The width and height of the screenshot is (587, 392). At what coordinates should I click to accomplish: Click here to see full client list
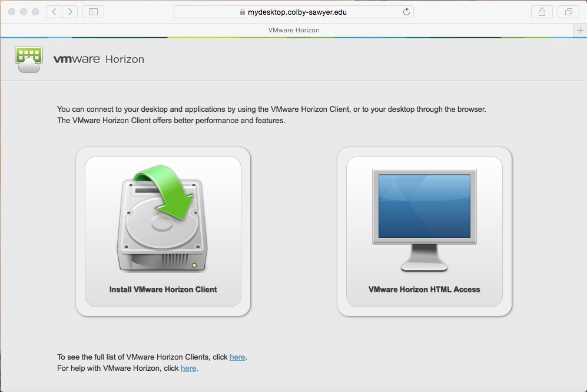point(237,357)
